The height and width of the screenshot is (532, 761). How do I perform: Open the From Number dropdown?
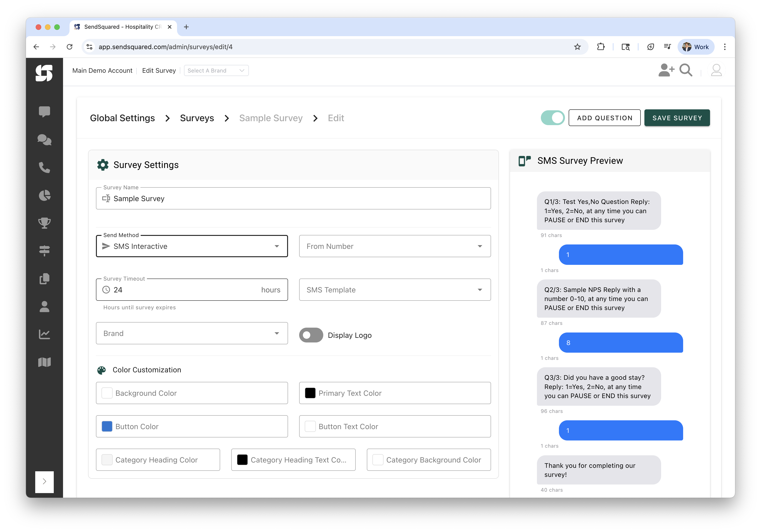click(394, 246)
